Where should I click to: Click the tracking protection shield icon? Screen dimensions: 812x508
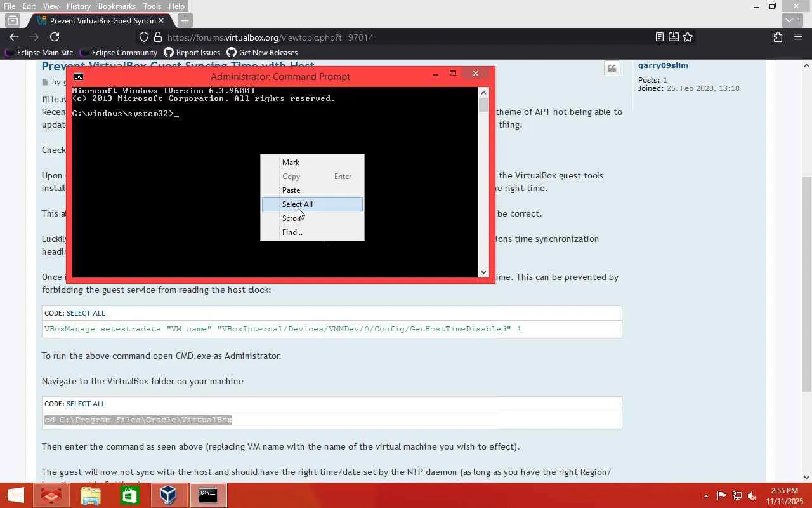click(x=144, y=37)
